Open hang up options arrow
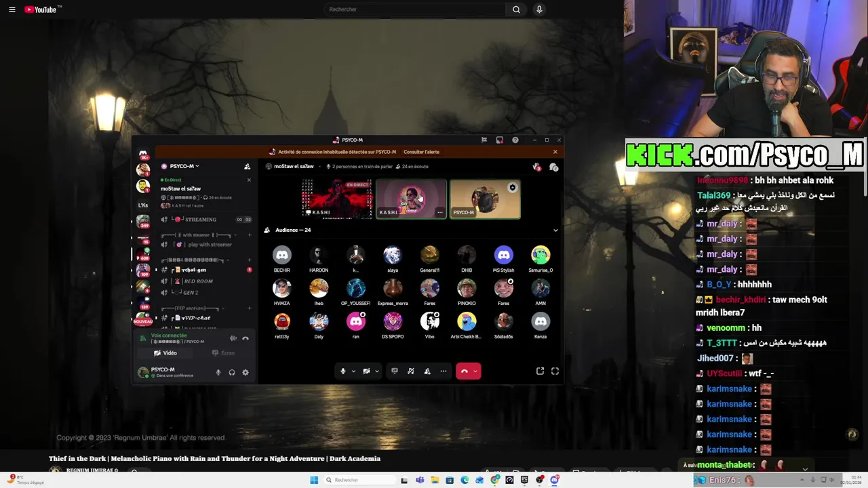Viewport: 868px width, 488px height. pyautogui.click(x=475, y=371)
